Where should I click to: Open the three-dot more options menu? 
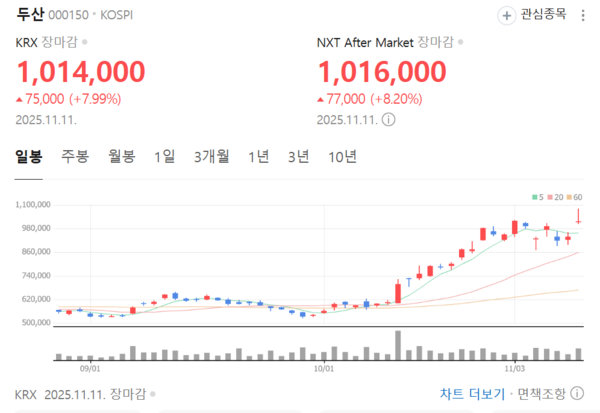[584, 15]
